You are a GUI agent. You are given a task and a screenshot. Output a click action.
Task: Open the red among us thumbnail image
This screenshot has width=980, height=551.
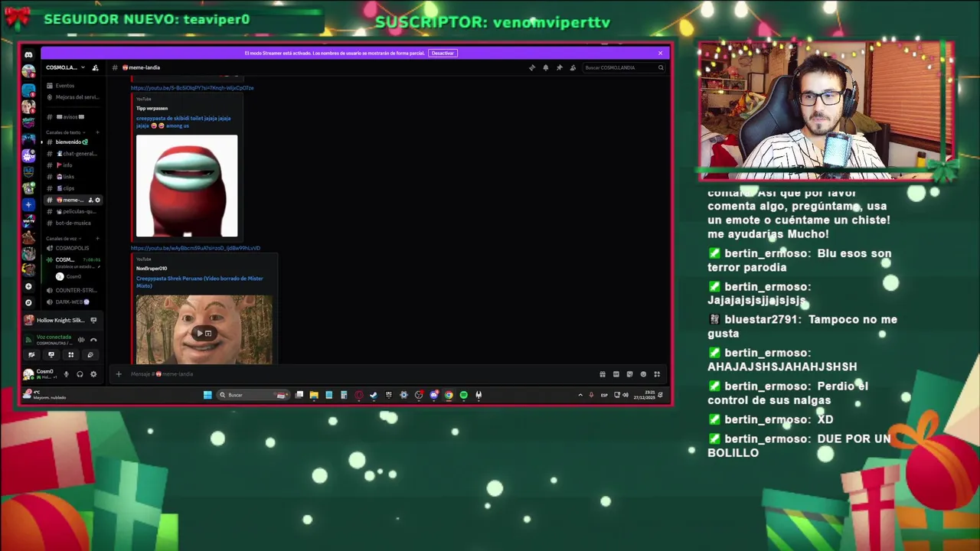pyautogui.click(x=187, y=186)
